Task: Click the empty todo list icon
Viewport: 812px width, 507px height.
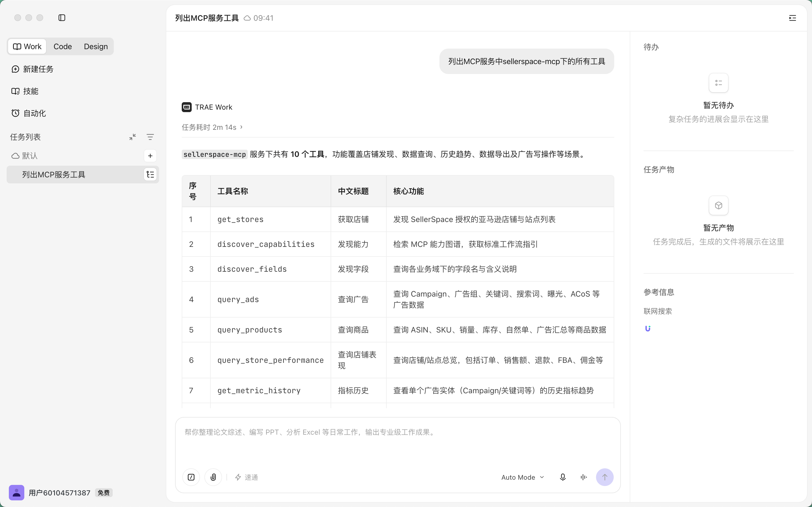Action: coord(718,83)
